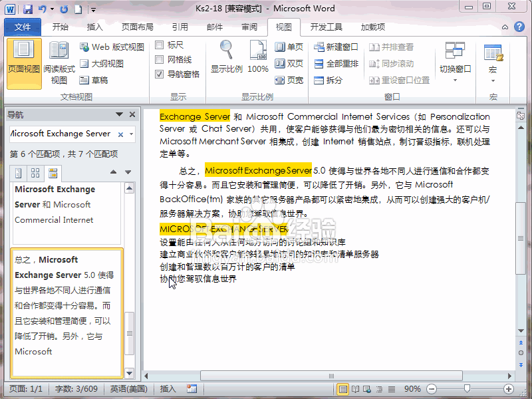
Task: Click macro recording icon in status bar
Action: (192, 389)
